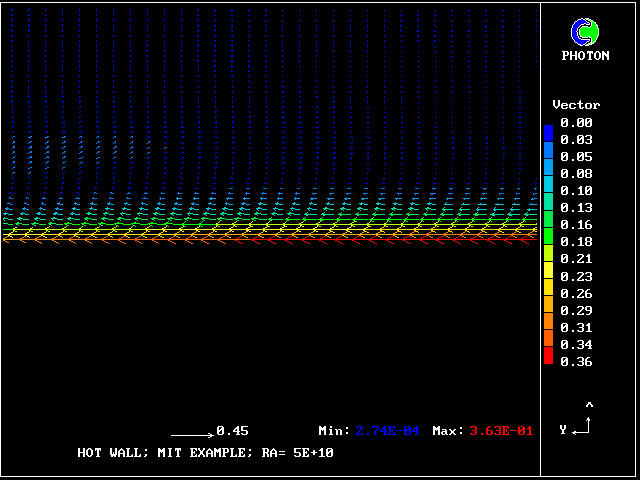Click the red 0.36 legend swatch
This screenshot has height=480, width=640.
(548, 354)
